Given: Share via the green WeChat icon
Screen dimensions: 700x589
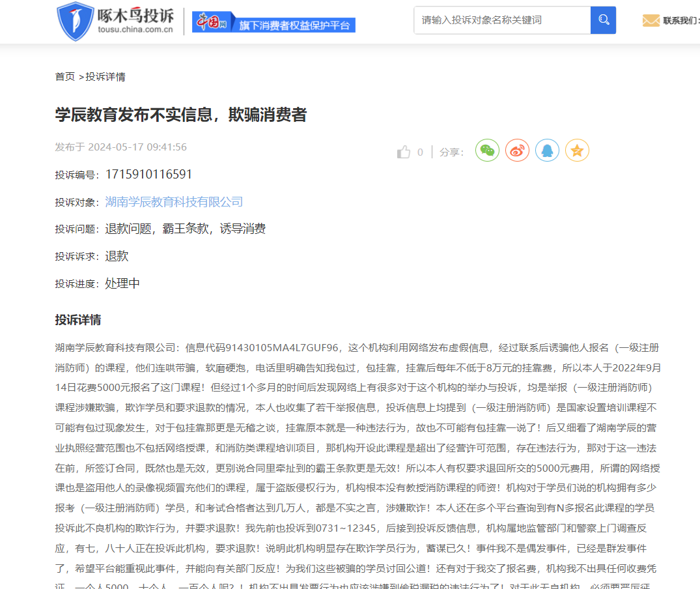Looking at the screenshot, I should [x=487, y=151].
